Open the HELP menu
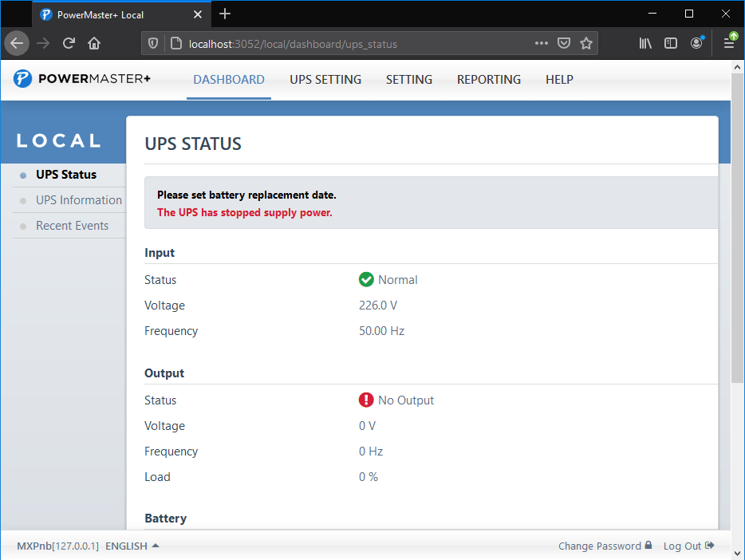The height and width of the screenshot is (560, 745). pos(559,80)
